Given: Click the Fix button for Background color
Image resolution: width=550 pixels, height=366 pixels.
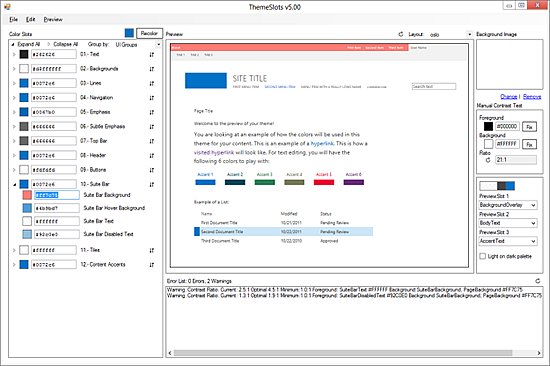Looking at the screenshot, I should (529, 144).
